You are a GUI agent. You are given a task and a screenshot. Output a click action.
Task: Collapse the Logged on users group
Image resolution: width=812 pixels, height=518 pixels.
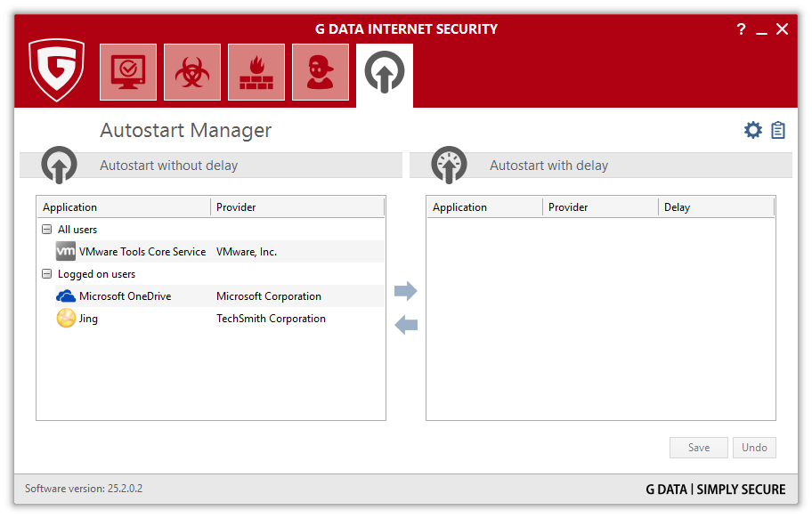coord(46,274)
